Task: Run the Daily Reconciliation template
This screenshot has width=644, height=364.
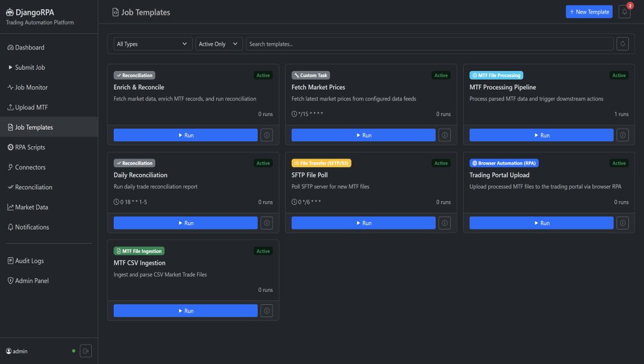Action: [x=185, y=223]
